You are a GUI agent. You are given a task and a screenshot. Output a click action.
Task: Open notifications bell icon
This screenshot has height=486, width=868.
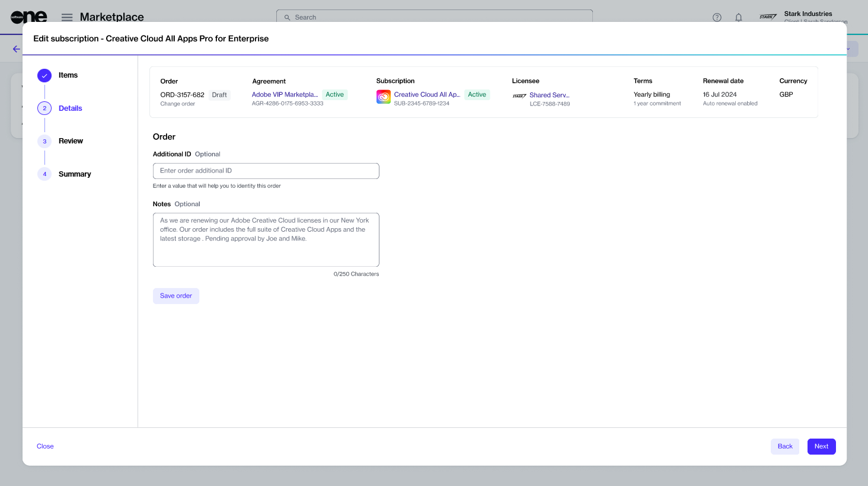tap(738, 17)
